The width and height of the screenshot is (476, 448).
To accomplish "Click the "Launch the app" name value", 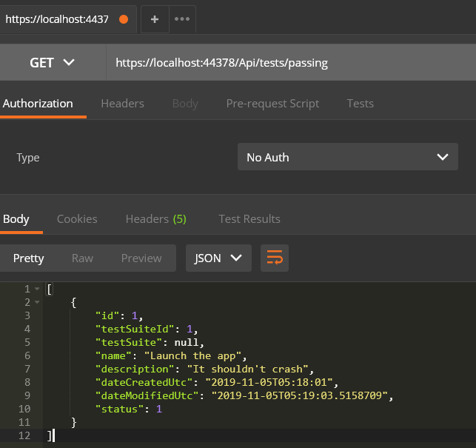I will (192, 355).
